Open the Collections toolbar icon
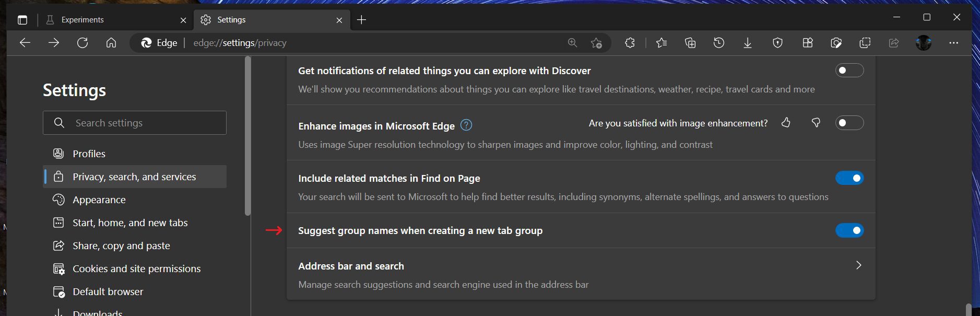 690,43
